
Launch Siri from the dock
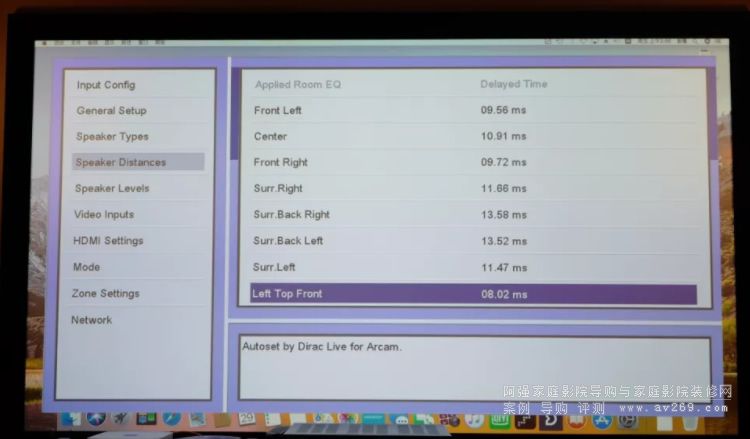click(97, 418)
